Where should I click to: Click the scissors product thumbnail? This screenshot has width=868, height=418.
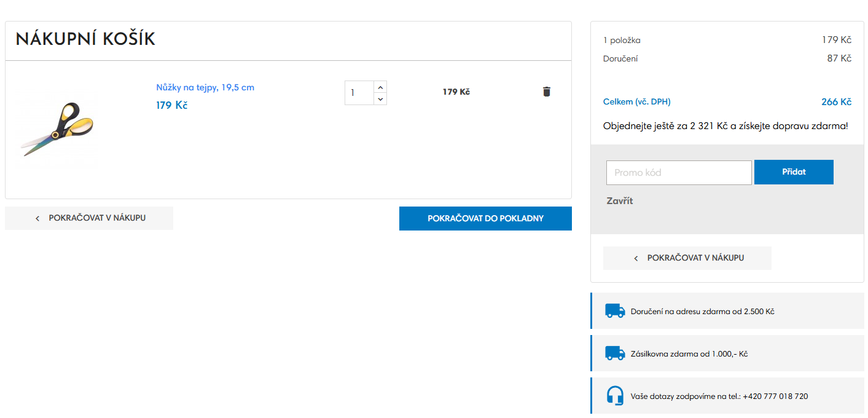tap(56, 129)
